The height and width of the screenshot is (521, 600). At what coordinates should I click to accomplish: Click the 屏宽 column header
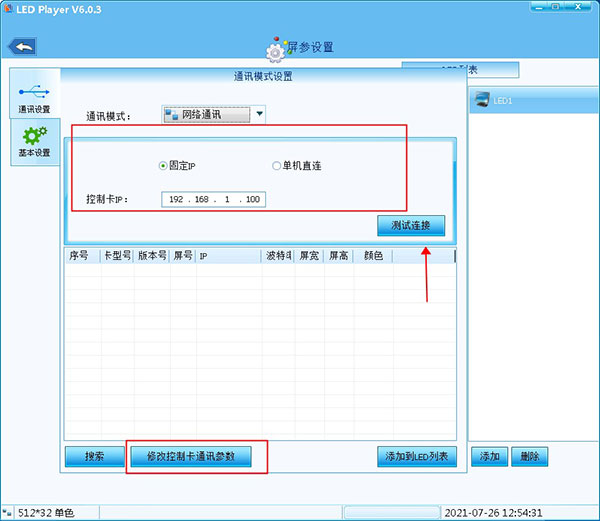[x=309, y=256]
